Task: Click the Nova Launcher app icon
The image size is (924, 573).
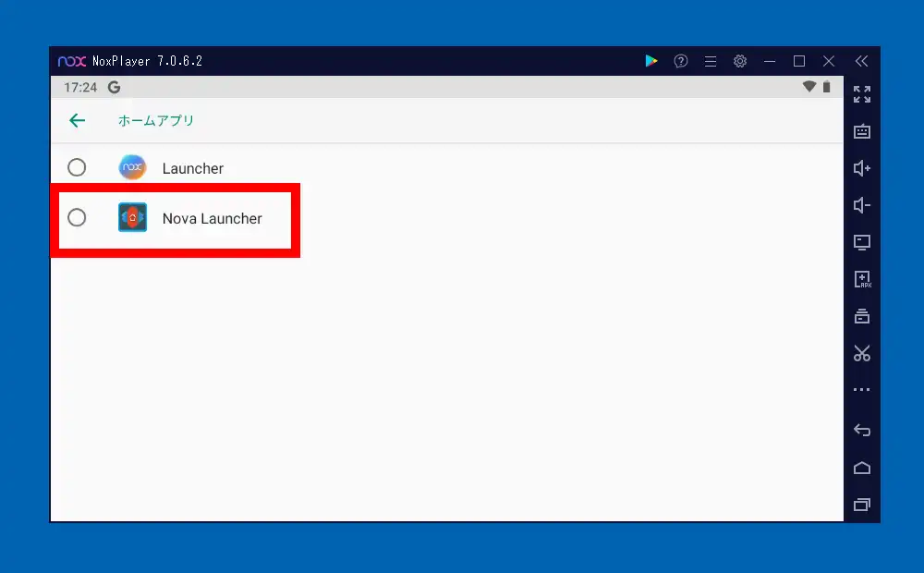Action: pyautogui.click(x=132, y=217)
